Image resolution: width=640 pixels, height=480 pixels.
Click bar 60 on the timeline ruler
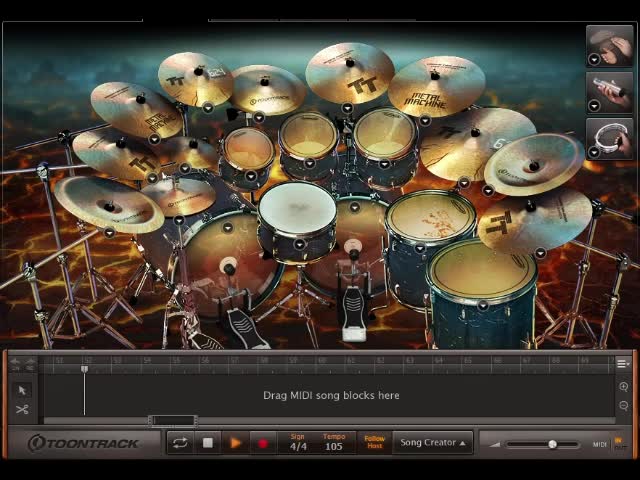pyautogui.click(x=322, y=360)
